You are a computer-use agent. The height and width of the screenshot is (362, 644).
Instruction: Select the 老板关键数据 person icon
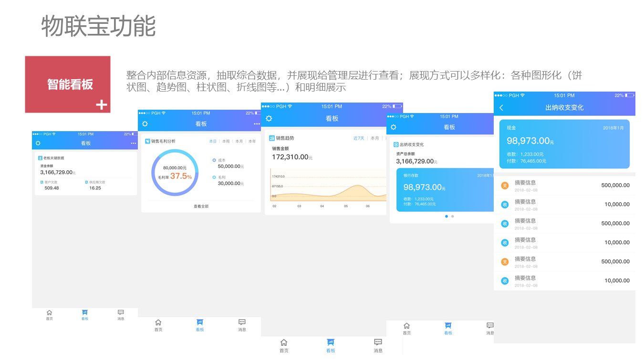pos(39,158)
